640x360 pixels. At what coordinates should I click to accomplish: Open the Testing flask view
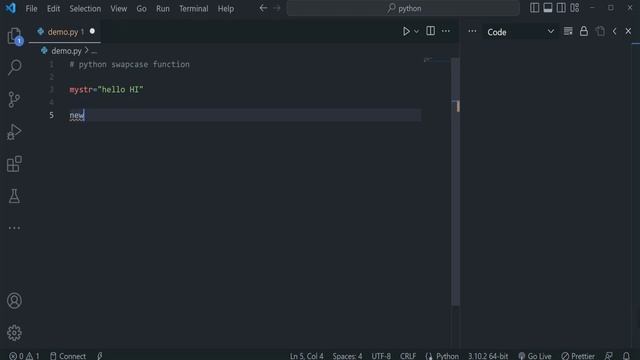coord(14,196)
